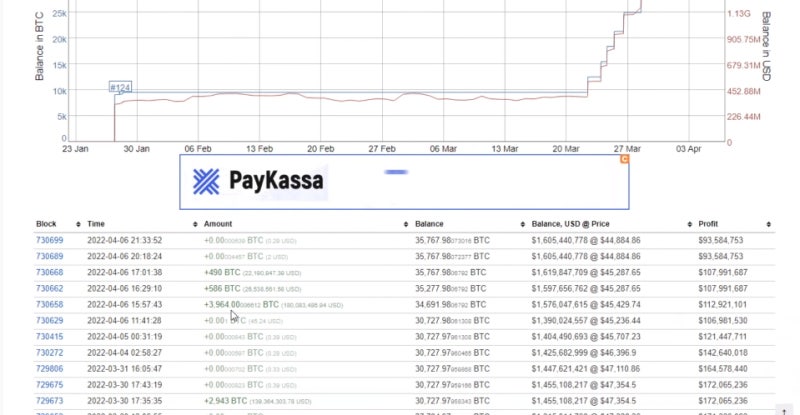Click the 27 Mar chart axis label
The width and height of the screenshot is (800, 415).
click(x=627, y=149)
